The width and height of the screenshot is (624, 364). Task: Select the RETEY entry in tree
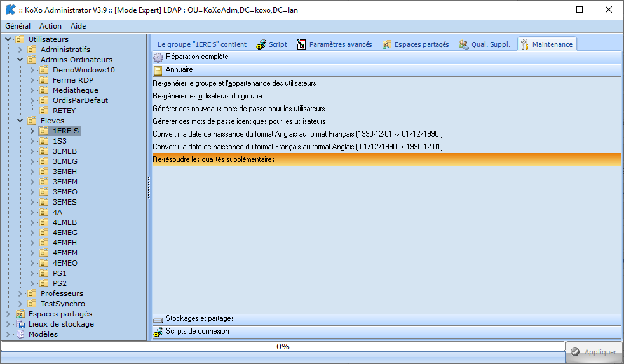(x=64, y=111)
